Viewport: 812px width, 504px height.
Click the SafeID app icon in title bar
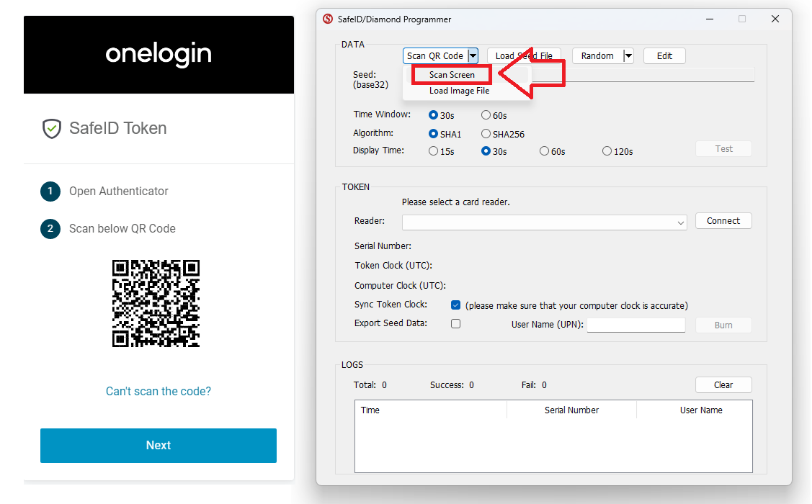328,19
